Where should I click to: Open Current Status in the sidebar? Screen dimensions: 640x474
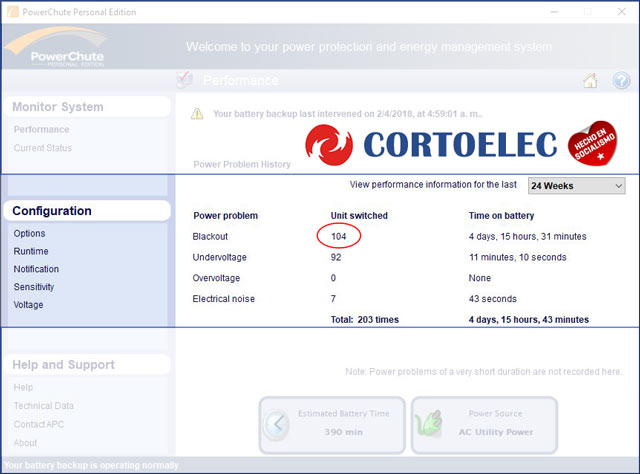[x=42, y=148]
